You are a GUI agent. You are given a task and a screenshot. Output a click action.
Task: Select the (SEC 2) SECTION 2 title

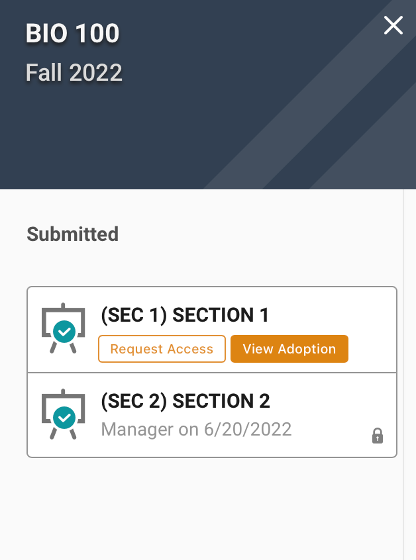[185, 401]
